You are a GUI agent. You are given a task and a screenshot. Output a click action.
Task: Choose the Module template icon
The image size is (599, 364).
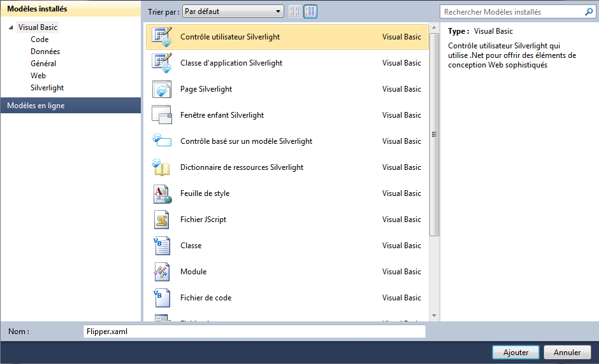[x=162, y=272]
